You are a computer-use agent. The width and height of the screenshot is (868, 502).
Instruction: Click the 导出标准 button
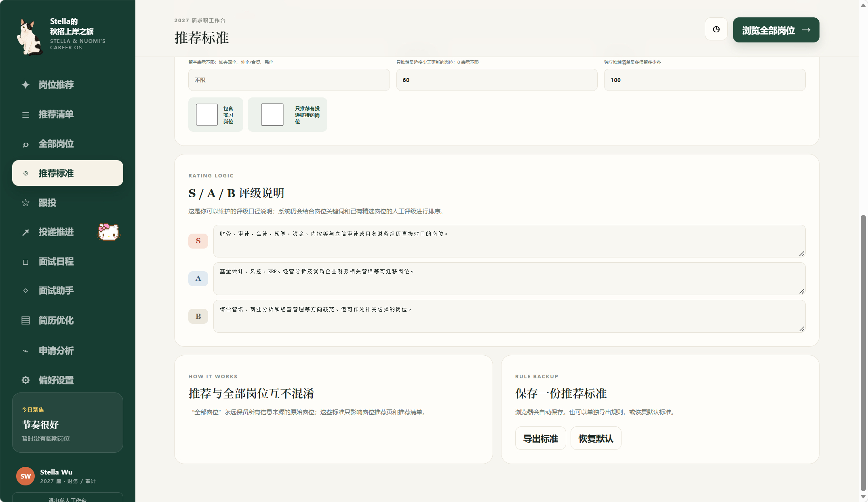point(540,439)
